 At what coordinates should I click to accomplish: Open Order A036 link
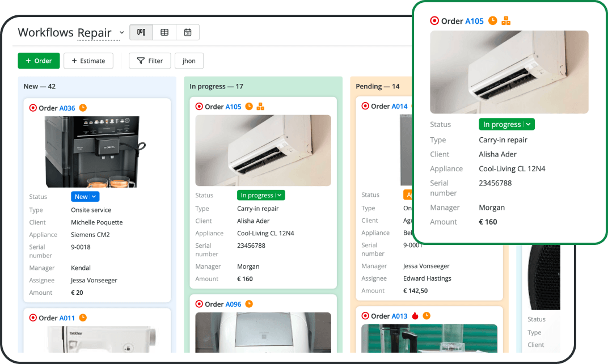pyautogui.click(x=67, y=108)
